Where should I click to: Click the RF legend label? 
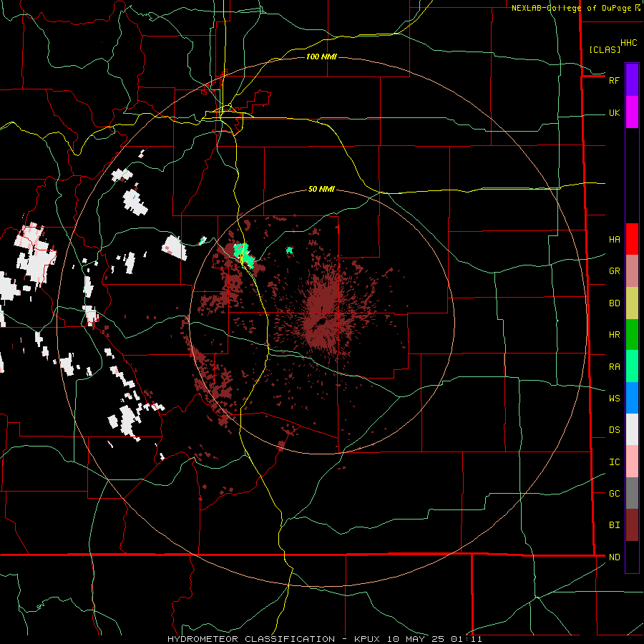tap(614, 80)
